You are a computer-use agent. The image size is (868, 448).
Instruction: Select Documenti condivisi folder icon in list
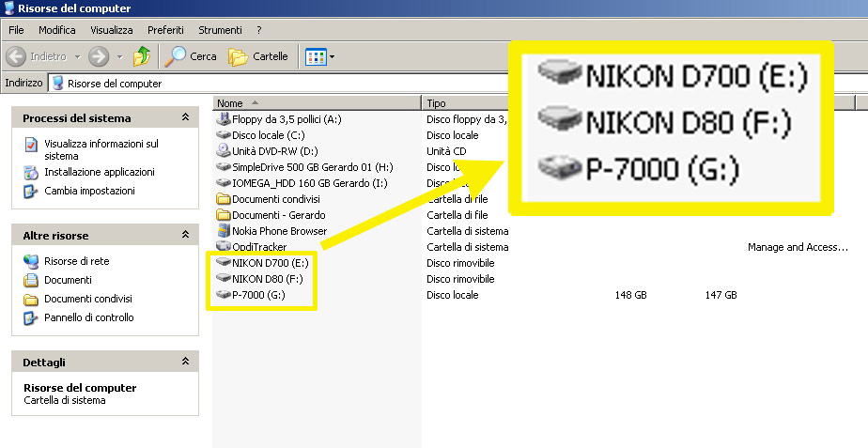point(223,199)
